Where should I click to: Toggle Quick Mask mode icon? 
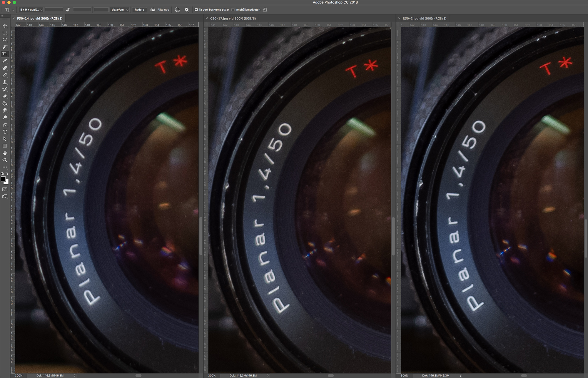(5, 189)
